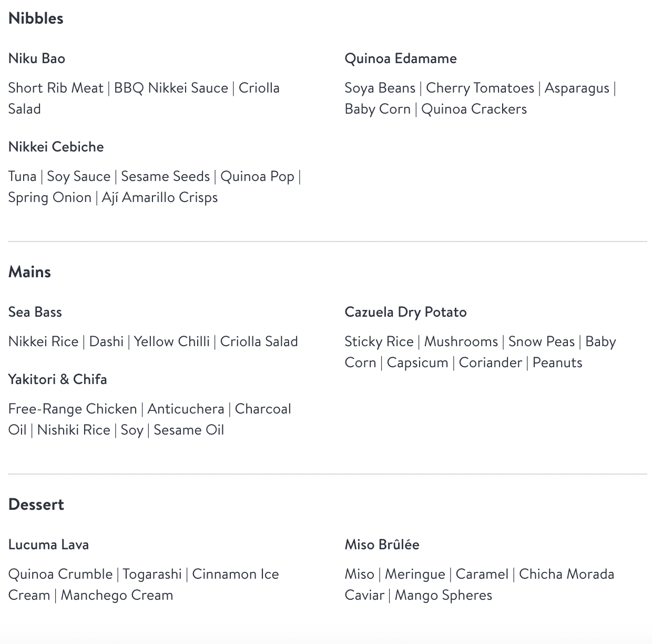The height and width of the screenshot is (644, 652).
Task: Select the Yellow Chilli ingredient text
Action: [172, 341]
